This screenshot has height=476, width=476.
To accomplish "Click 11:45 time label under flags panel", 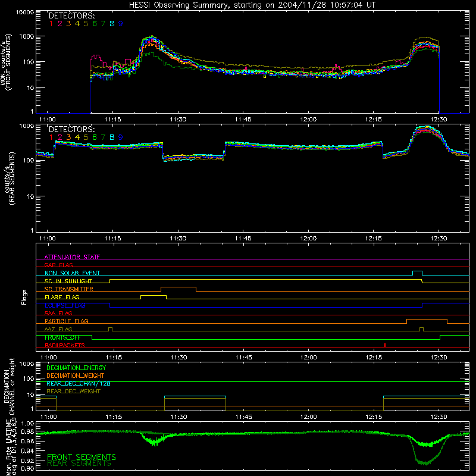I will (244, 358).
